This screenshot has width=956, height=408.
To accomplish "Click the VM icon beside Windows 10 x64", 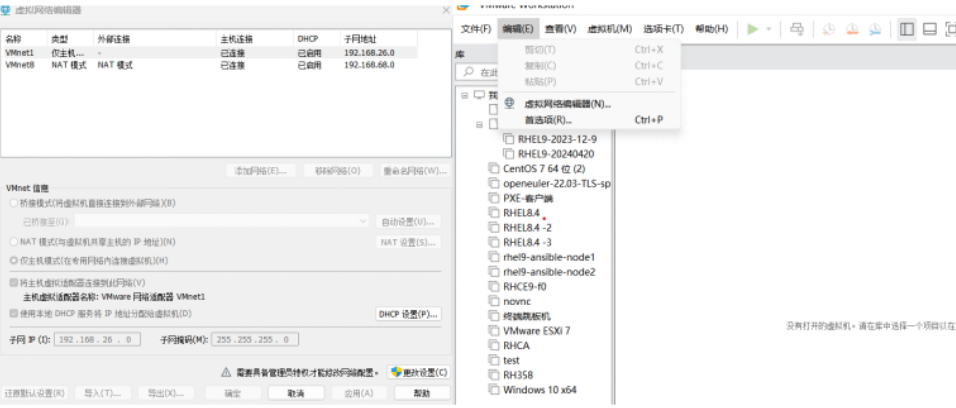I will pyautogui.click(x=494, y=390).
